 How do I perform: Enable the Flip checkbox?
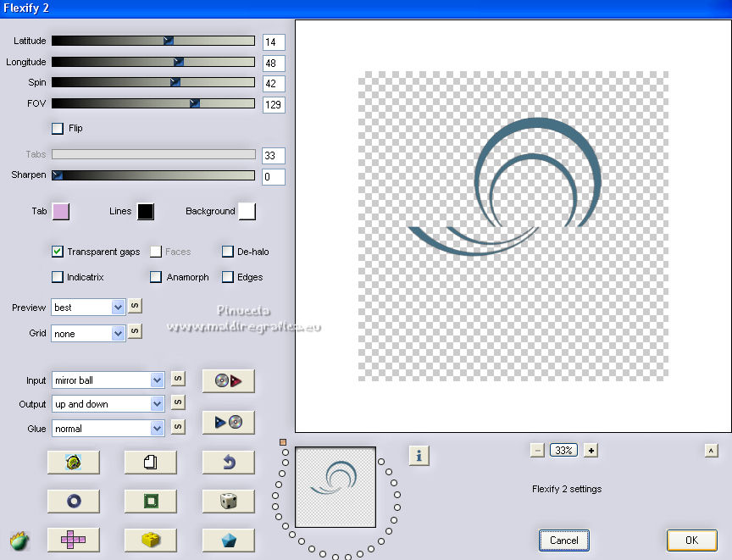click(x=58, y=128)
